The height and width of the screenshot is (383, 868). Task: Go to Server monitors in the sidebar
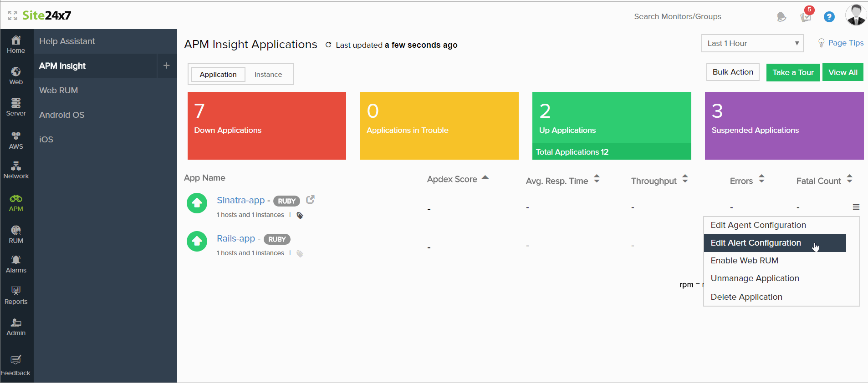tap(16, 107)
